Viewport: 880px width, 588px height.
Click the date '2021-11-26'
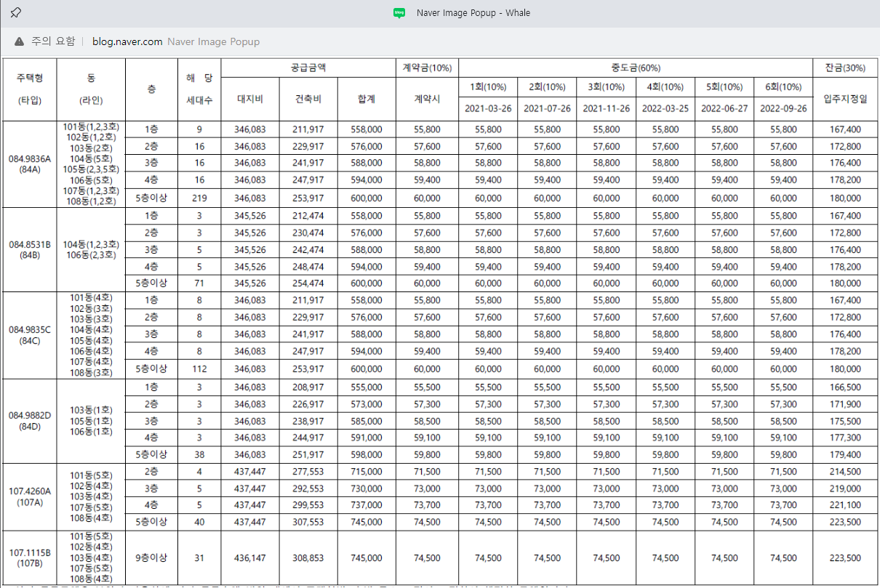click(606, 108)
